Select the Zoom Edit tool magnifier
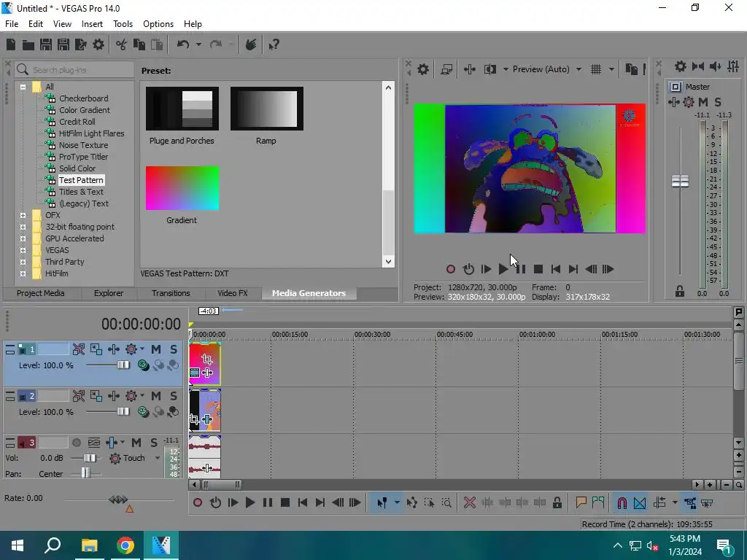 pyautogui.click(x=446, y=503)
